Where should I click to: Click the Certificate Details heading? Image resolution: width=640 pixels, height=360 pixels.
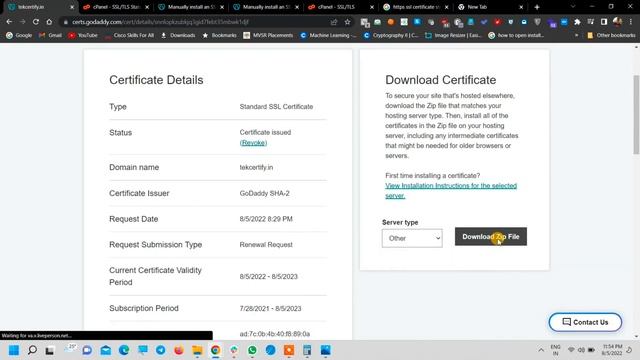(x=156, y=80)
